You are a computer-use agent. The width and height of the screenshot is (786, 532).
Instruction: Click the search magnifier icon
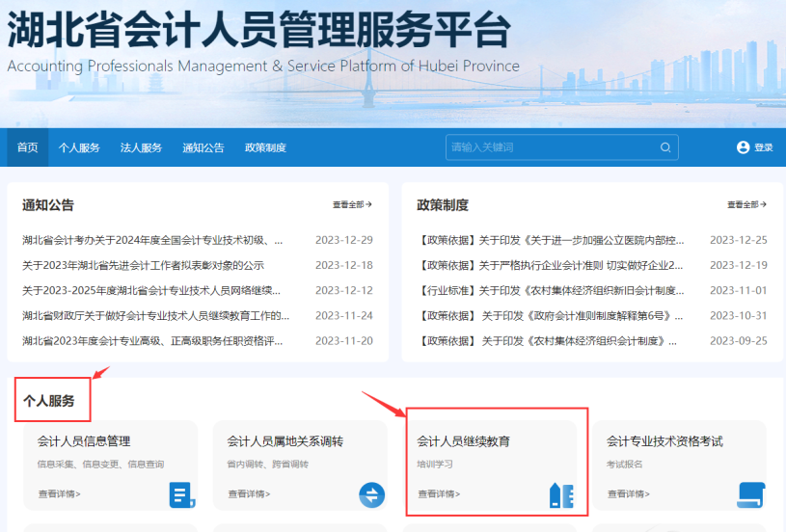pos(665,147)
